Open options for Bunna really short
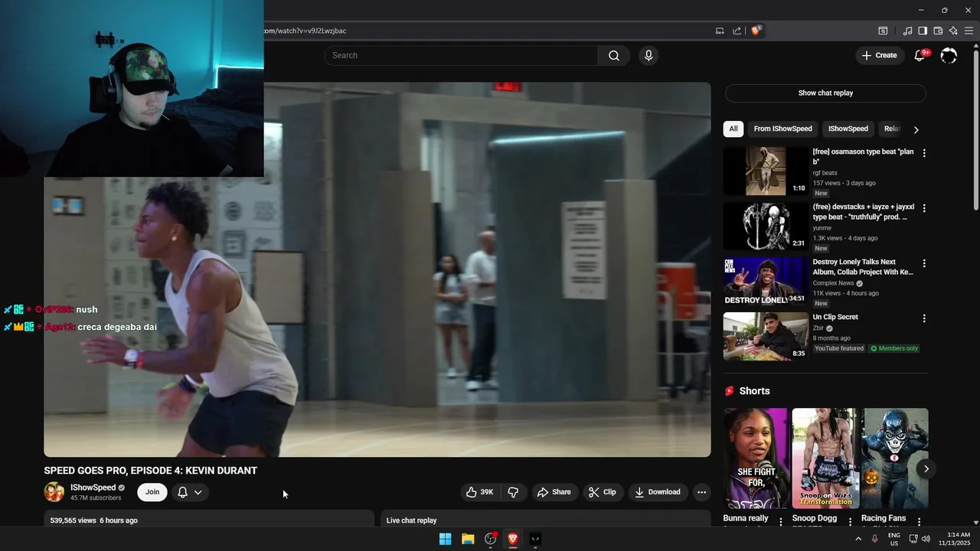 (x=781, y=522)
